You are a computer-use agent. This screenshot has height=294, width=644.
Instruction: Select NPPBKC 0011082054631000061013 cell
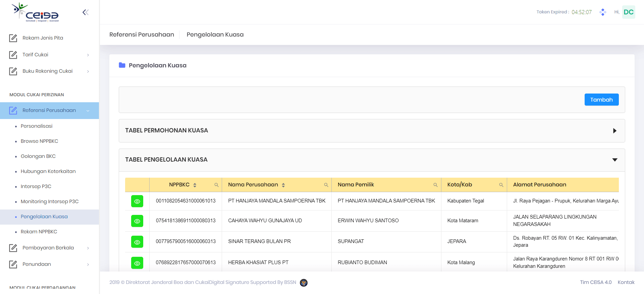point(185,201)
